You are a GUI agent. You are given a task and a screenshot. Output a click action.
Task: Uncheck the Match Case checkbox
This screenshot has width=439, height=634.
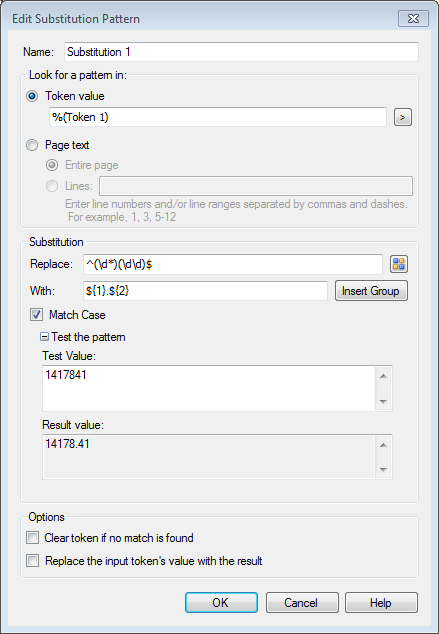click(x=36, y=315)
